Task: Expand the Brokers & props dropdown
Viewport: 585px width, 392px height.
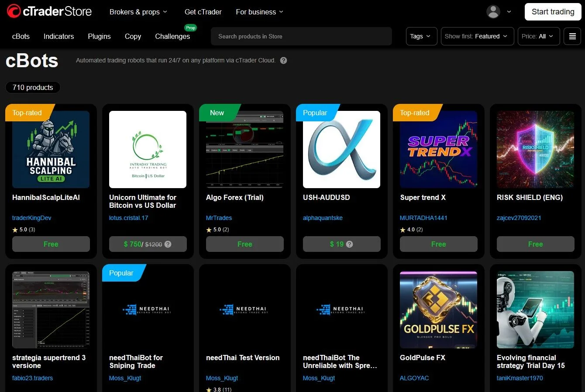Action: [x=138, y=12]
